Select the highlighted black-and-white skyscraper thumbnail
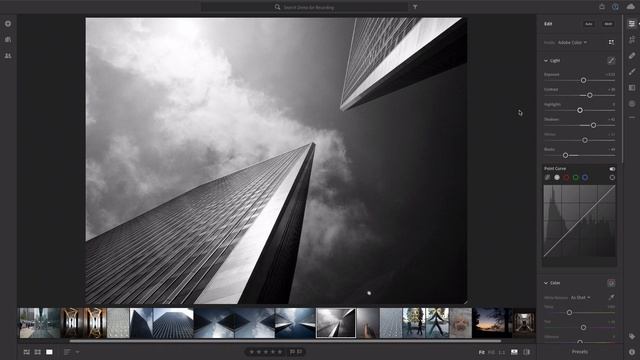Screen dimensions: 640x360 336,323
